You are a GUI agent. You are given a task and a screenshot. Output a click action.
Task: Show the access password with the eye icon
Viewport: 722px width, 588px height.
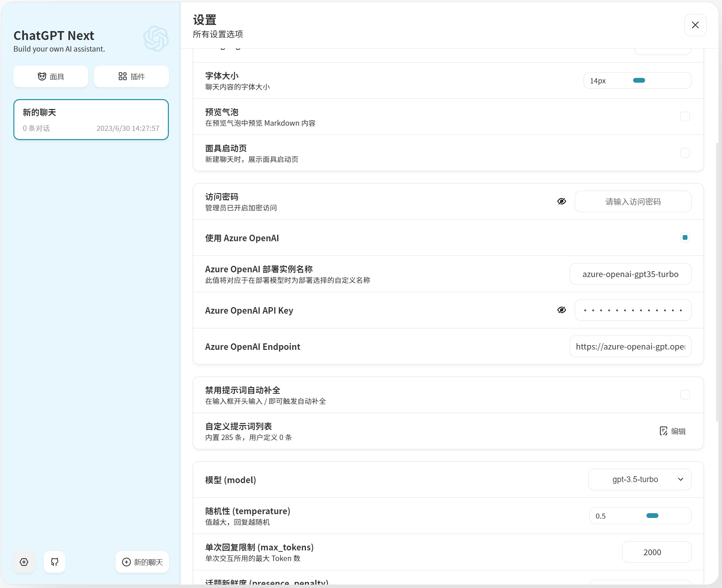(x=562, y=202)
